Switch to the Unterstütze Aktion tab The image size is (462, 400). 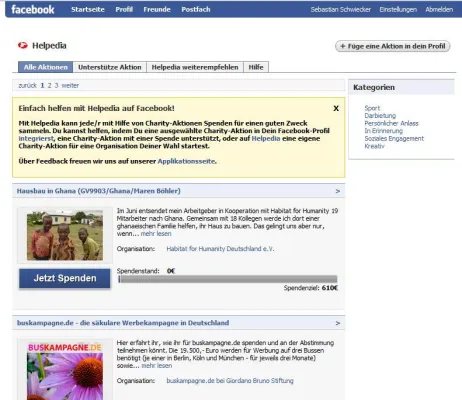pyautogui.click(x=110, y=67)
